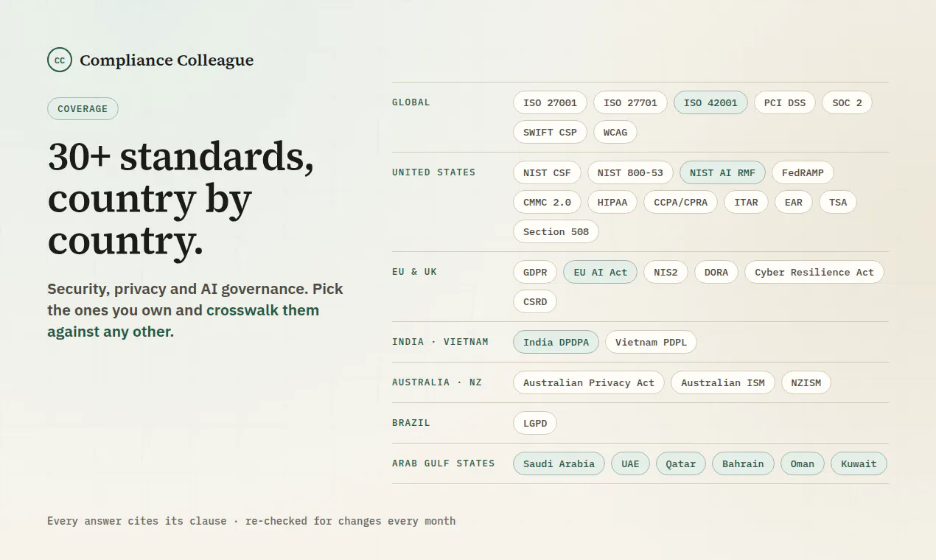Deselect the NIST AI RMF chip

(x=722, y=172)
